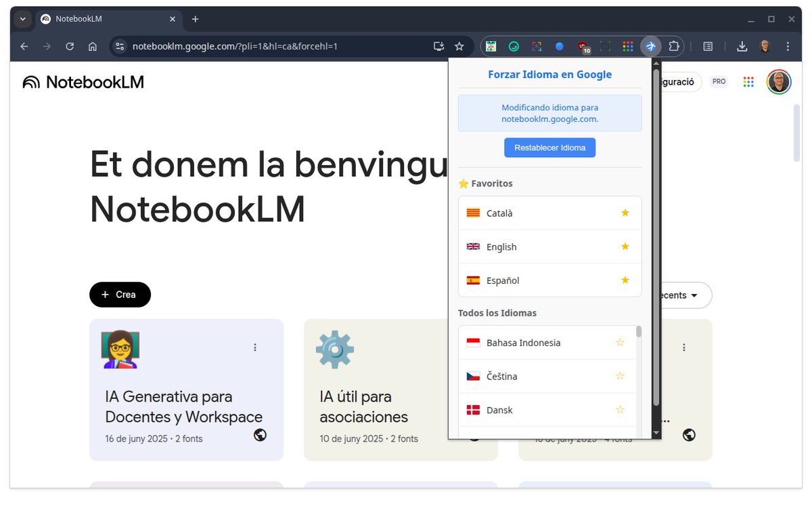Open the IA útil para asociaciones notebook
This screenshot has height=508, width=812.
click(401, 390)
